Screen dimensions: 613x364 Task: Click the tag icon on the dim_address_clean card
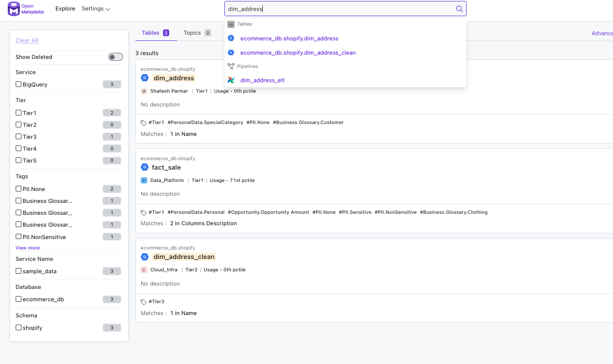coord(143,301)
